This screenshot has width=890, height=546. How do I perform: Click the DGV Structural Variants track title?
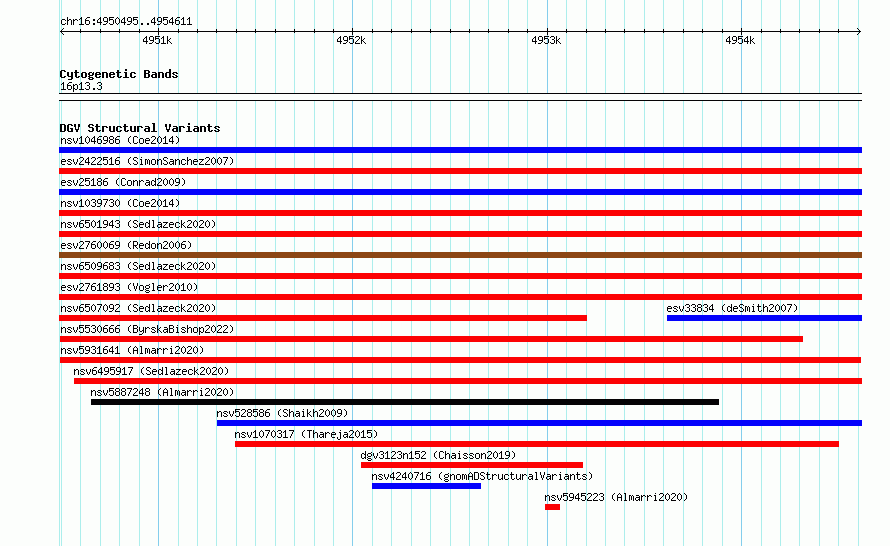click(x=140, y=128)
